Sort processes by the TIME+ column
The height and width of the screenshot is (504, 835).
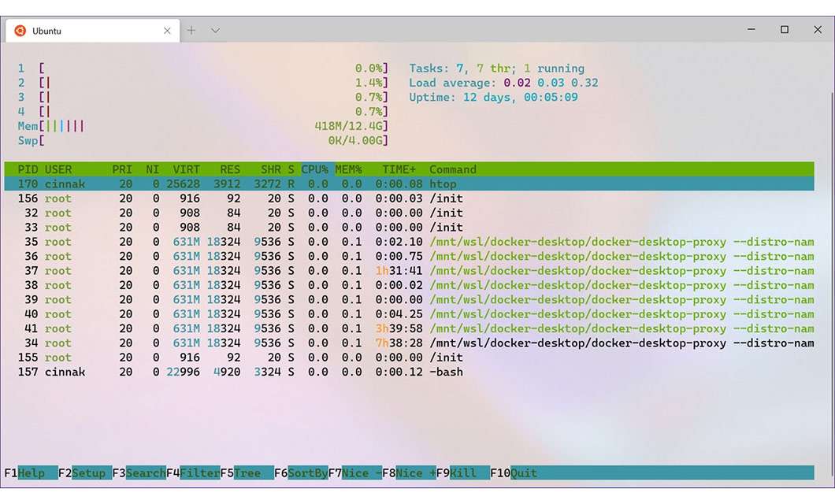(398, 169)
